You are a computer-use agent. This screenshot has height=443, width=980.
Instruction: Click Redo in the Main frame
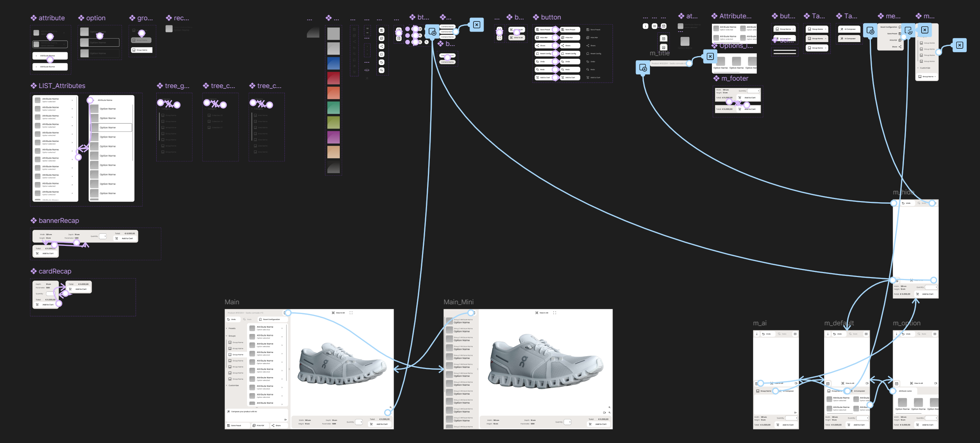247,319
